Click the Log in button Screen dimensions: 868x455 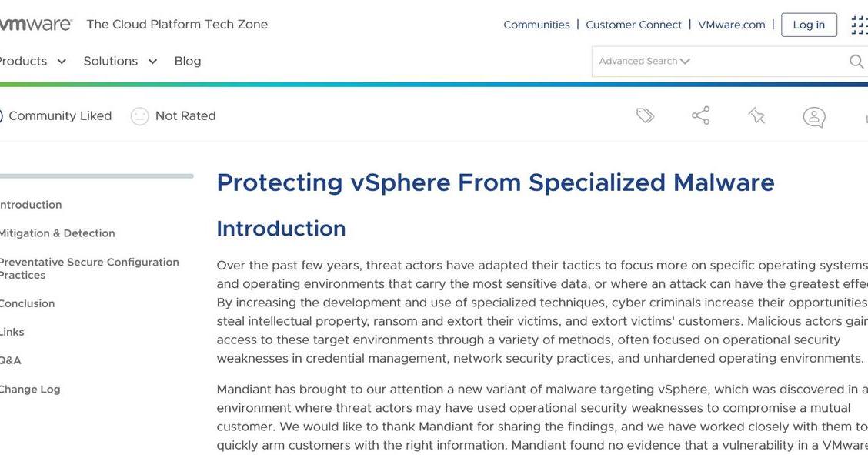(809, 25)
